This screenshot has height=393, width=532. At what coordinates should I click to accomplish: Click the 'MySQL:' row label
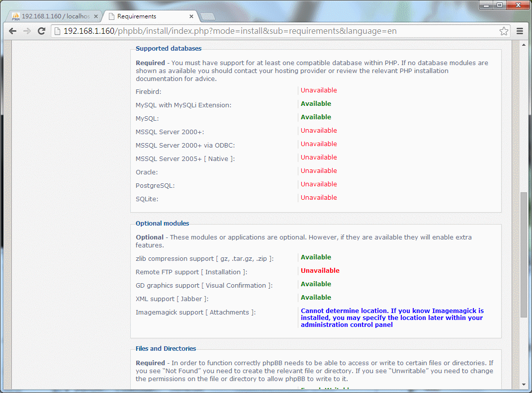tap(147, 119)
